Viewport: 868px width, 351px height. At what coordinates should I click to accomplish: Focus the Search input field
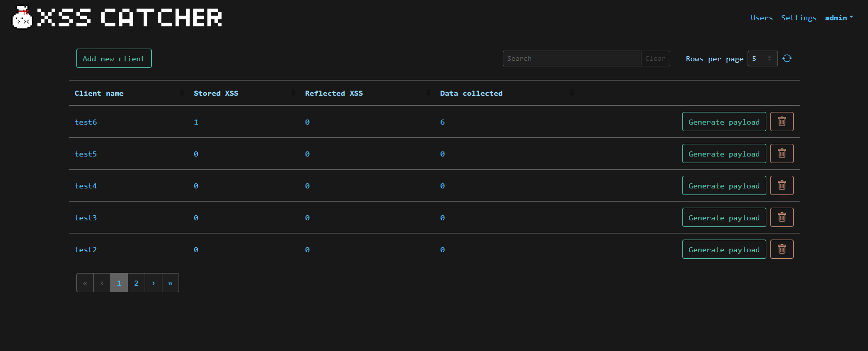pos(572,58)
